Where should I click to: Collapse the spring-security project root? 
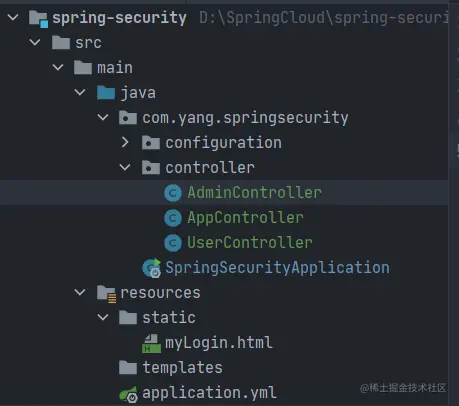coord(13,17)
